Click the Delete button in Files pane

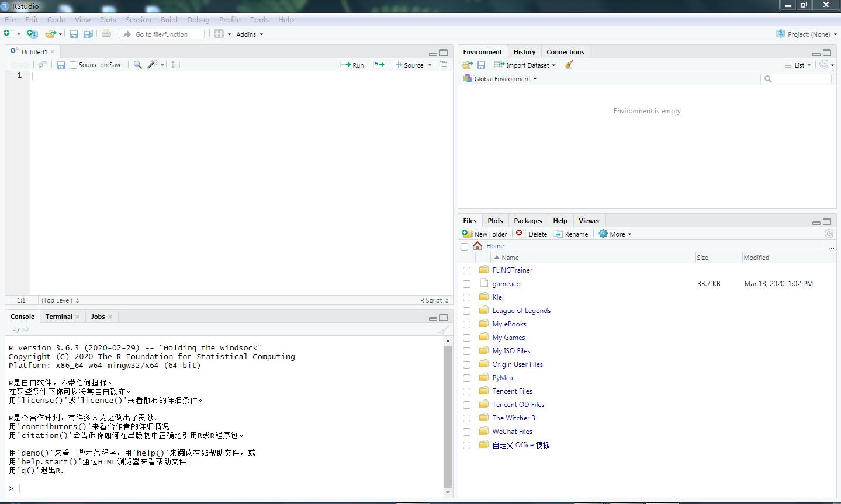[x=531, y=234]
